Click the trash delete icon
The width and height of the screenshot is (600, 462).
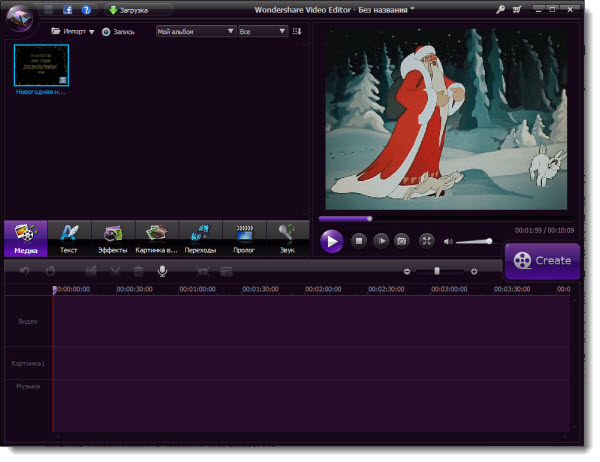pyautogui.click(x=138, y=271)
